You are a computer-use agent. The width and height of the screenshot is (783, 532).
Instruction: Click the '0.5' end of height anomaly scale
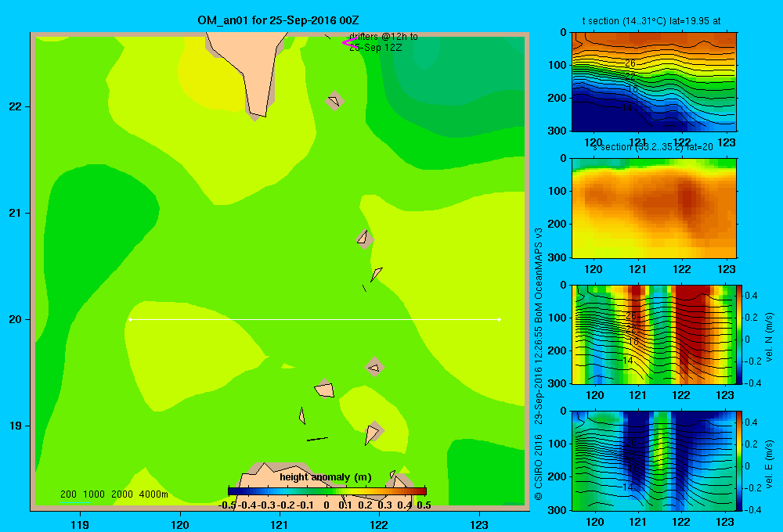click(x=424, y=505)
